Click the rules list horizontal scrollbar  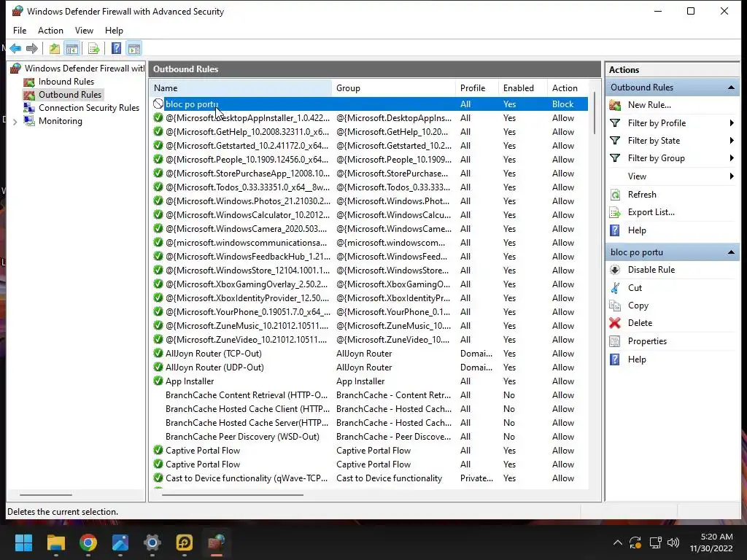click(x=233, y=495)
